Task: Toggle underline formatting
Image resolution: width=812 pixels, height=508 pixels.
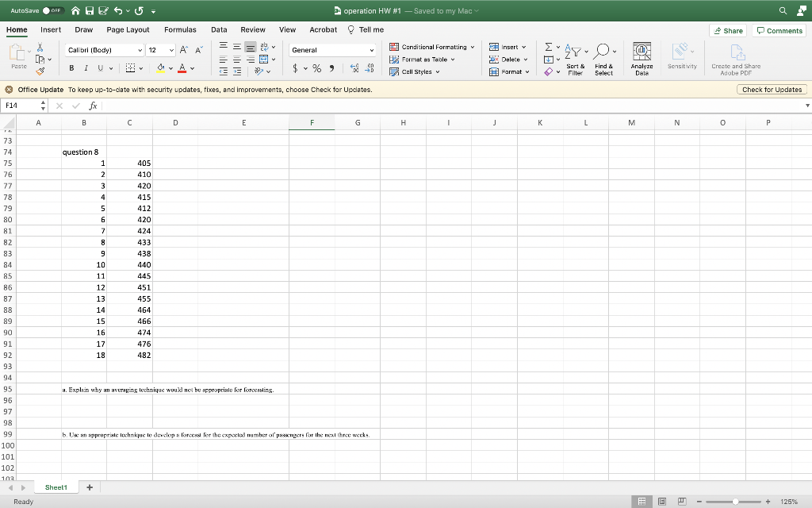Action: [x=101, y=68]
